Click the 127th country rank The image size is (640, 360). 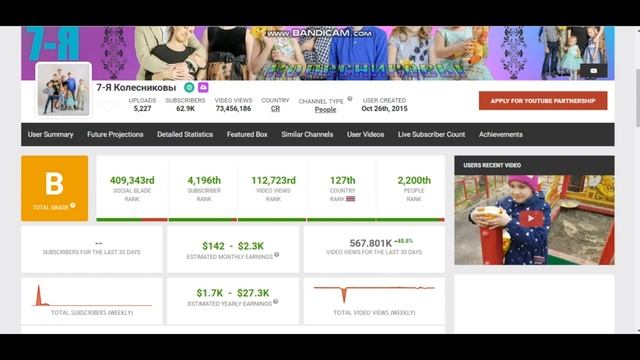(x=342, y=180)
